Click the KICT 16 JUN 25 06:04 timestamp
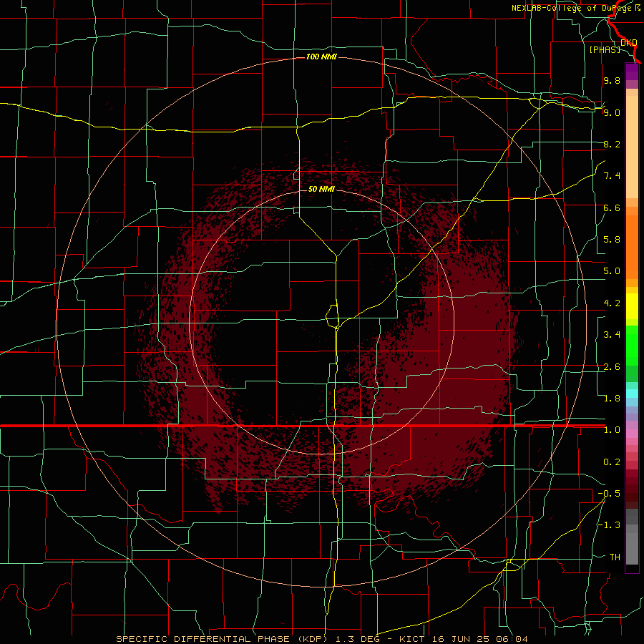This screenshot has width=644, height=644. tap(463, 639)
